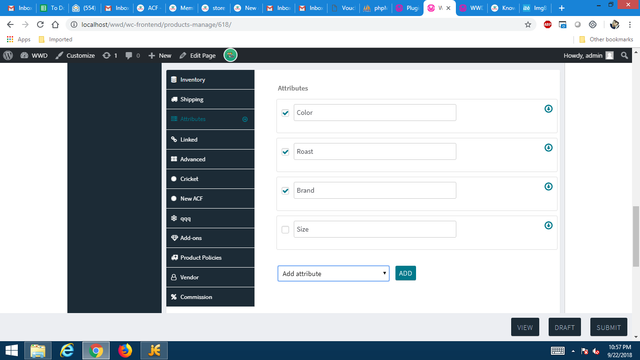Open Howdy, admin account menu
Image resolution: width=640 pixels, height=360 pixels.
pos(589,56)
